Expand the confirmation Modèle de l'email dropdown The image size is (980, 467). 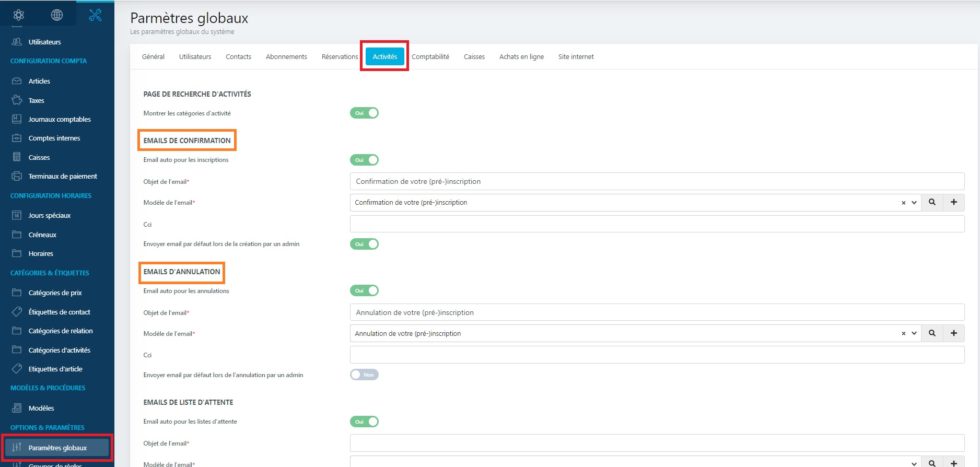point(914,202)
